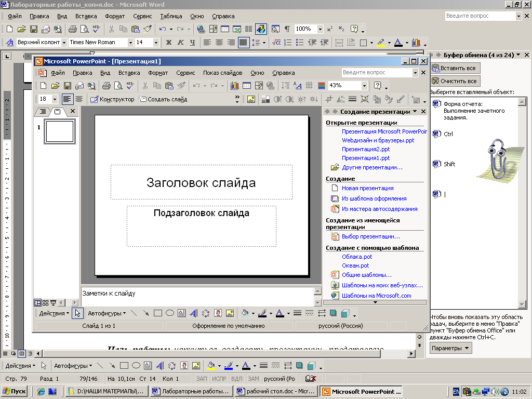Click 'Очистить все' button in clipboard pane

455,81
